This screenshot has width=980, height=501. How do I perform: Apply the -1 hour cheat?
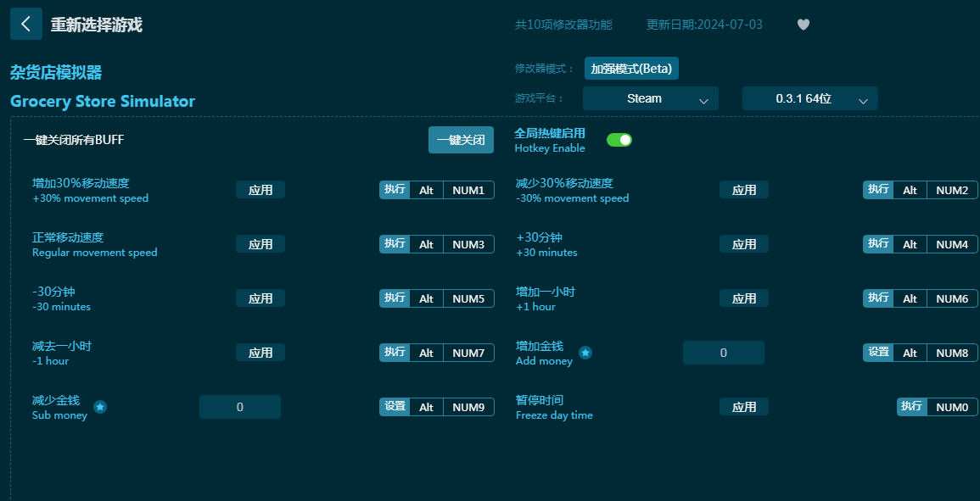click(x=260, y=353)
